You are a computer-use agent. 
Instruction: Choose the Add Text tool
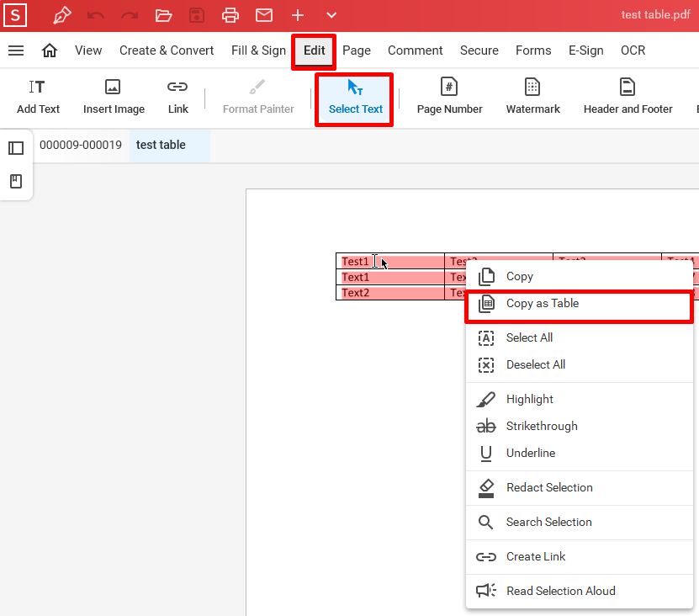click(x=38, y=98)
